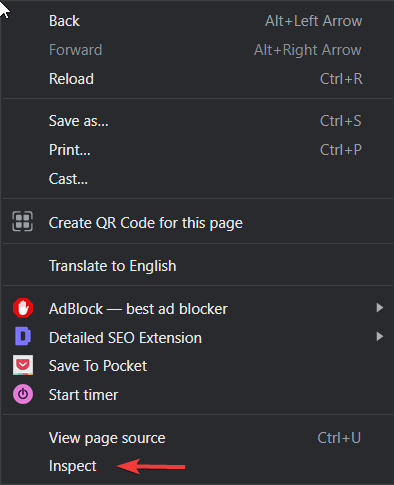The height and width of the screenshot is (485, 394).
Task: Choose Save To Pocket
Action: 197,366
